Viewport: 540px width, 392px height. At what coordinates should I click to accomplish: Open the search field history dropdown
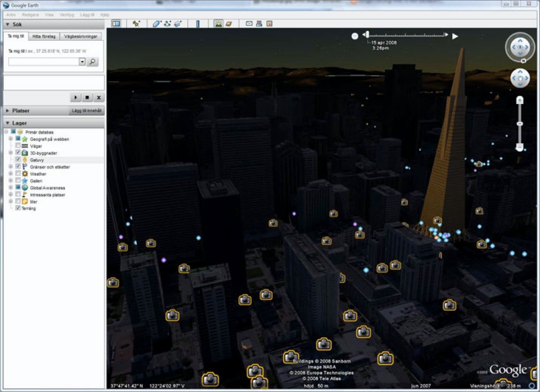point(82,62)
